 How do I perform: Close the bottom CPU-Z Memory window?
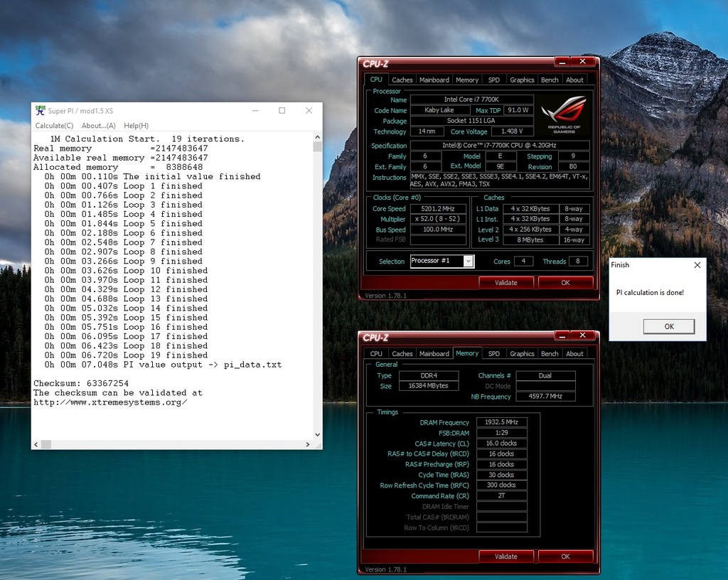(583, 335)
